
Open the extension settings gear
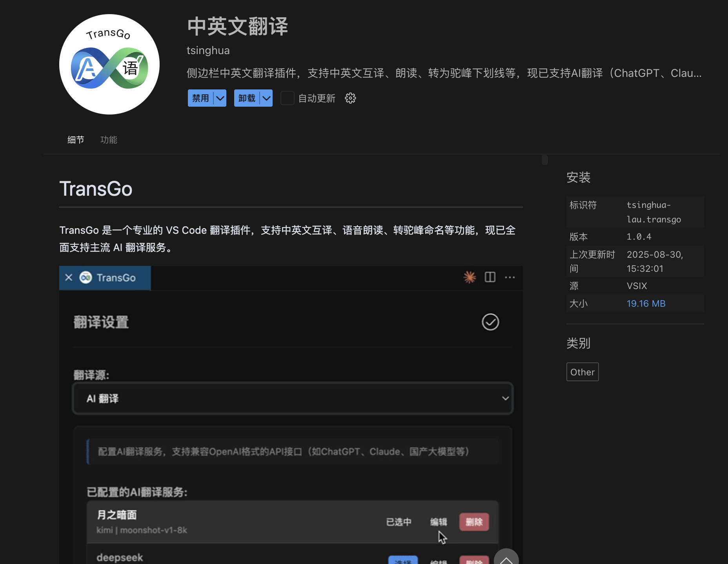[x=350, y=98]
